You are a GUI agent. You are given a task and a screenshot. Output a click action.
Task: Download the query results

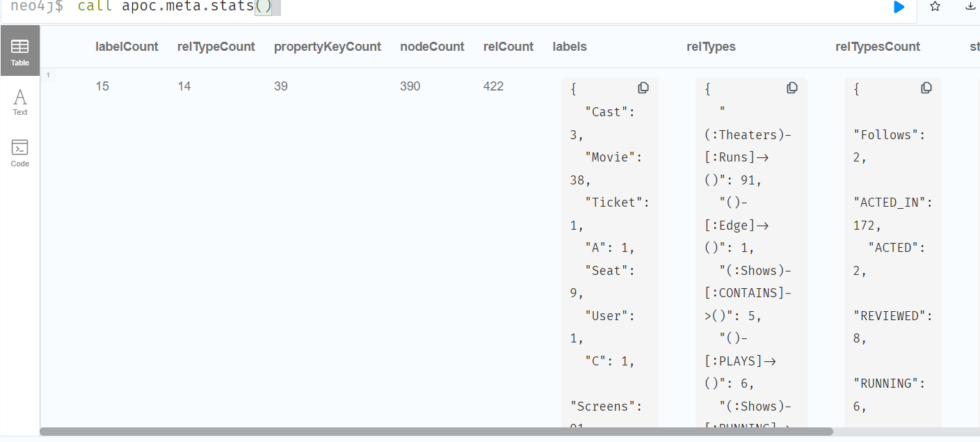(970, 7)
